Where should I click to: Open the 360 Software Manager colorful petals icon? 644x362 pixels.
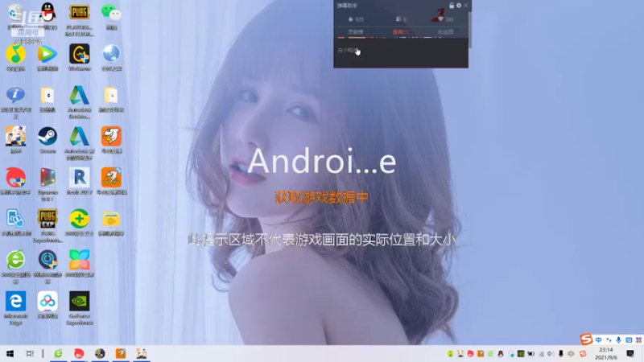click(79, 260)
